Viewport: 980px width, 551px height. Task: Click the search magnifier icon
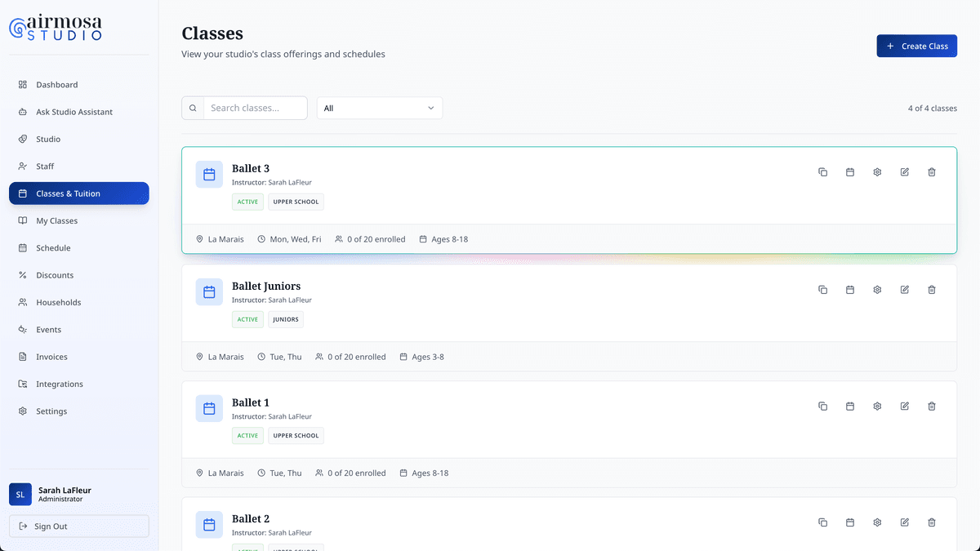(193, 107)
